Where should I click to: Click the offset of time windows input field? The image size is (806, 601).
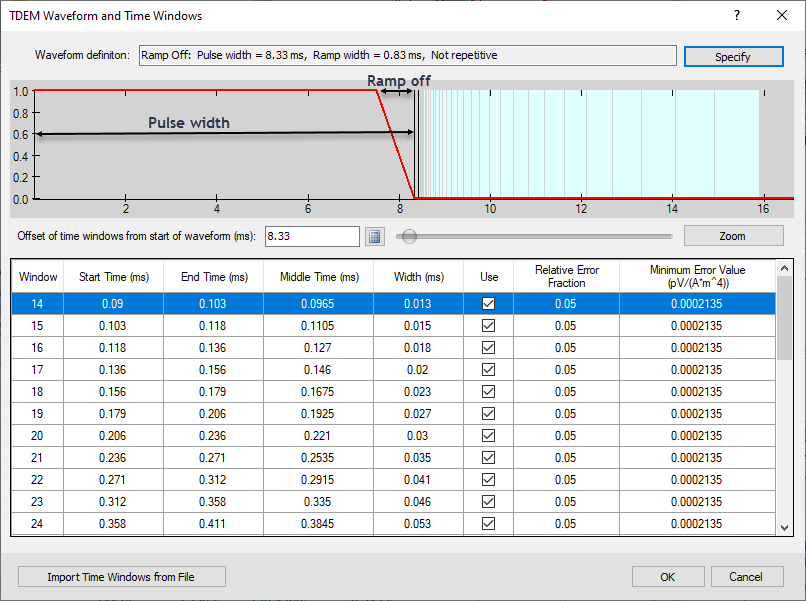311,236
